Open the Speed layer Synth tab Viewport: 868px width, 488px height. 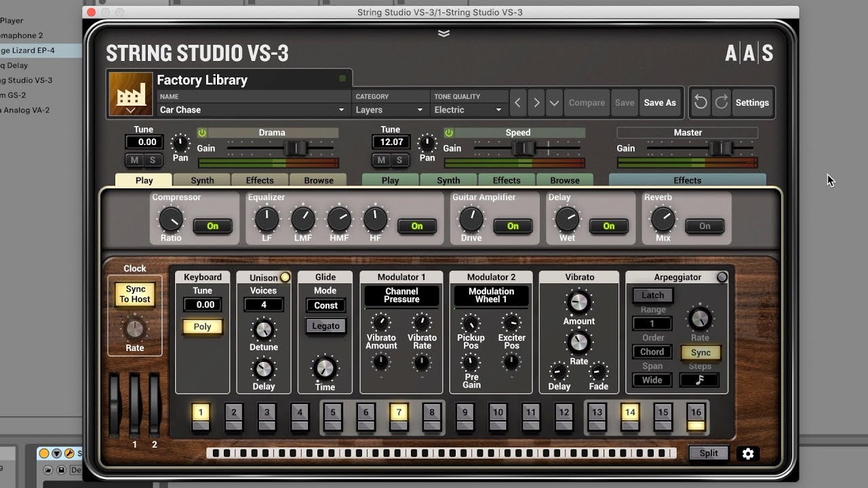(x=448, y=180)
